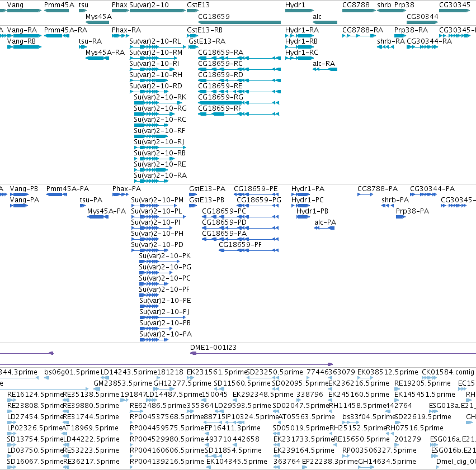The image size is (476, 470).
Task: Open the GM23853.5prime EST label
Action: (x=122, y=383)
